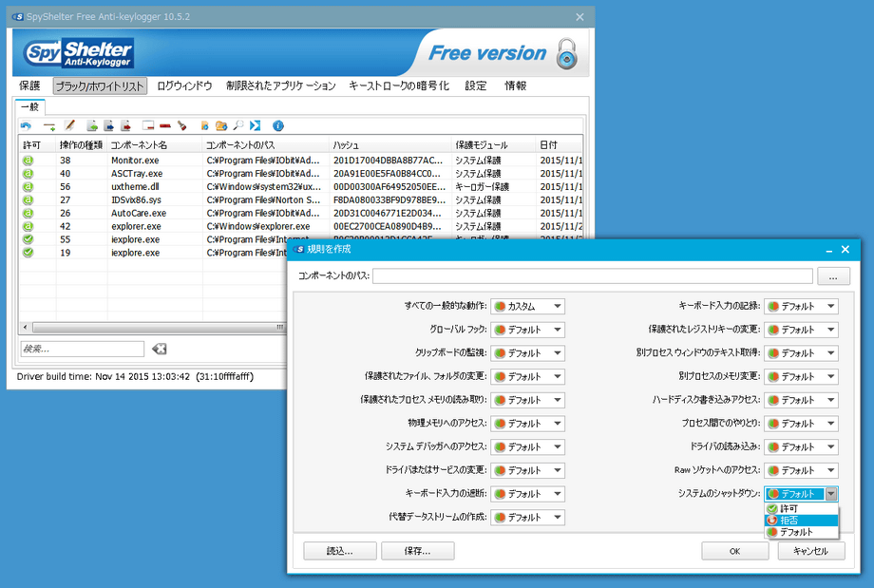Click the 読込... button
Viewport: 874px width, 588px height.
(x=339, y=551)
